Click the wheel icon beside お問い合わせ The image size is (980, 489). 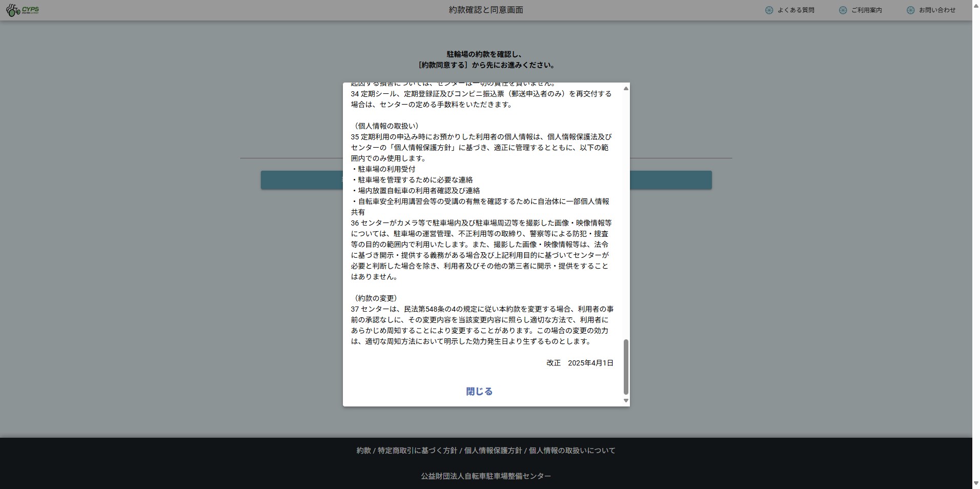(910, 10)
